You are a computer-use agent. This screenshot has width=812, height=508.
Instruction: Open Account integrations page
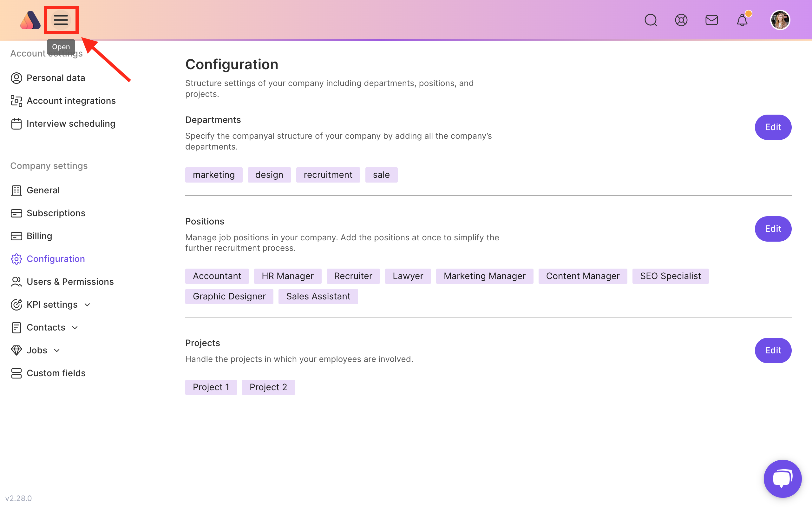71,101
